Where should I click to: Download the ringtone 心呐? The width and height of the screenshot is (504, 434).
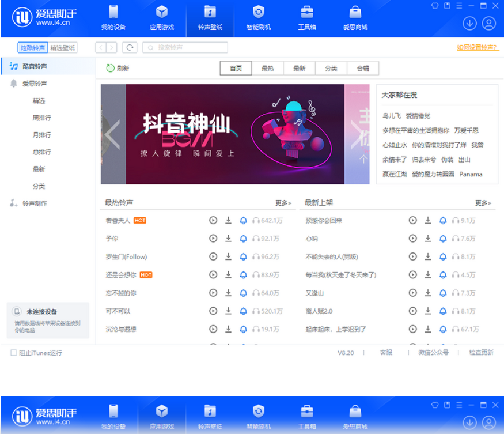pyautogui.click(x=428, y=239)
